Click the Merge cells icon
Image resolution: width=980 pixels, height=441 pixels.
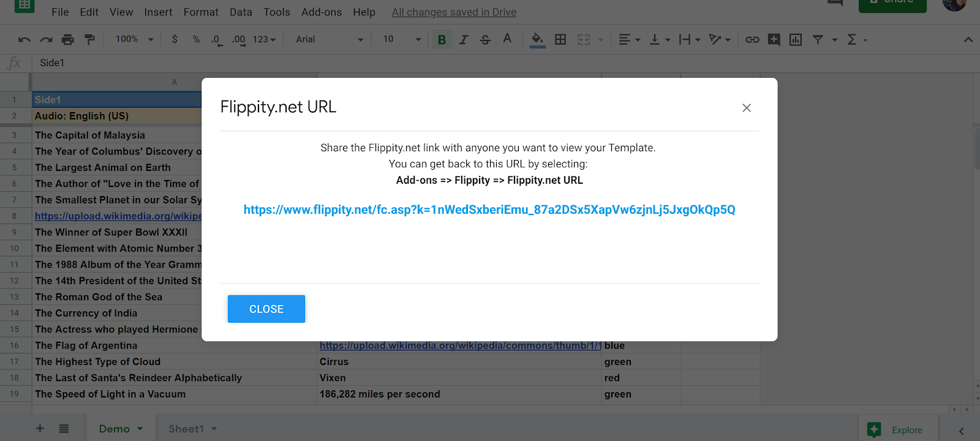(x=584, y=40)
